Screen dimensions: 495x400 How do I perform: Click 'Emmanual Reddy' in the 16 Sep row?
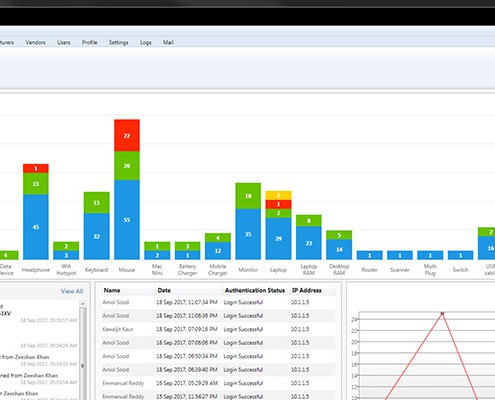click(x=123, y=383)
